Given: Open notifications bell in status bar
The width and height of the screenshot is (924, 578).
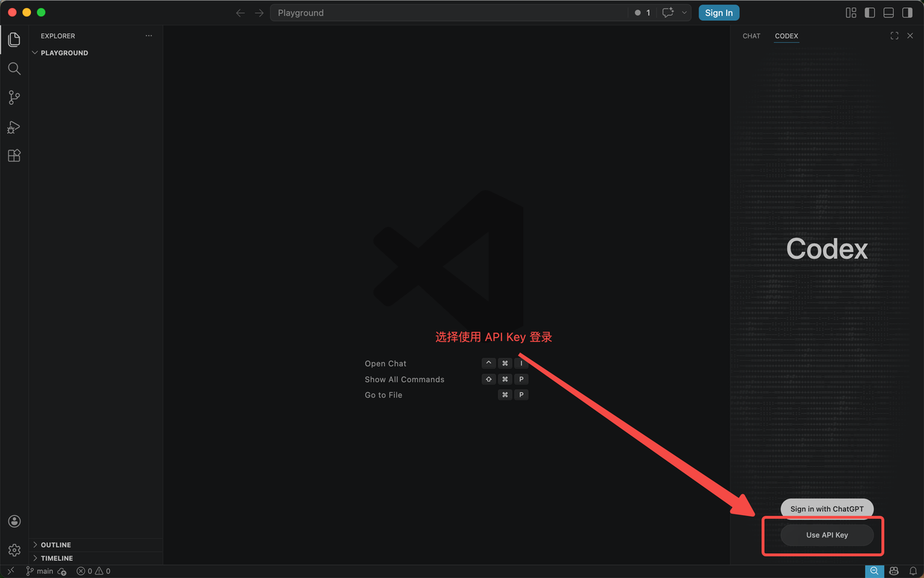Looking at the screenshot, I should tap(912, 571).
